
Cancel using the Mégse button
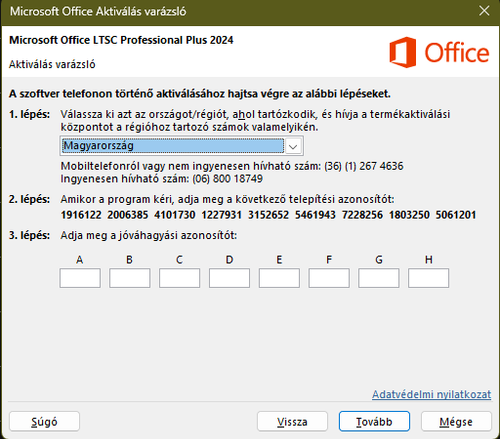(x=456, y=422)
